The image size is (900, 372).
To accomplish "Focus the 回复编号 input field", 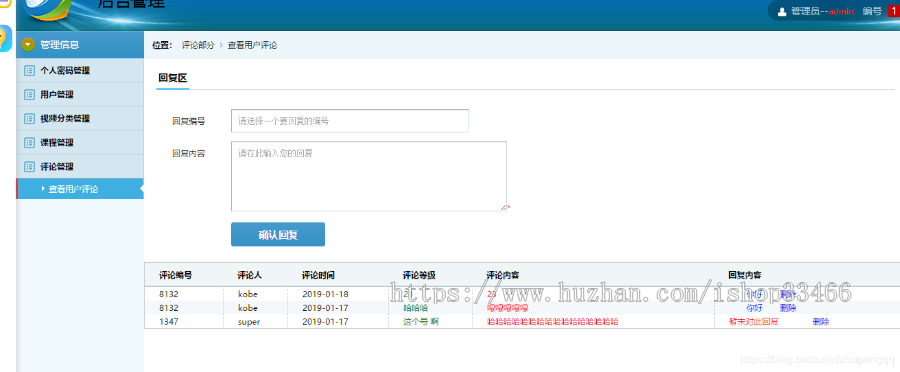I will coord(350,121).
